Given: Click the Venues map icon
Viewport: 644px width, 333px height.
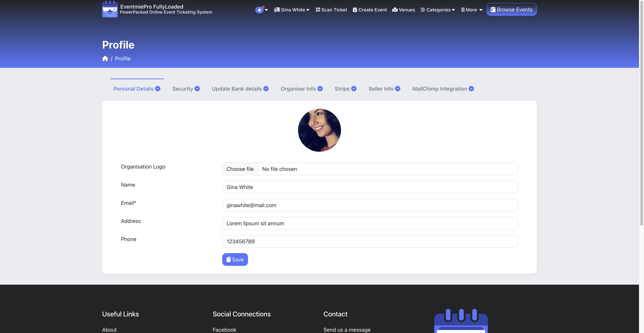Looking at the screenshot, I should [395, 10].
